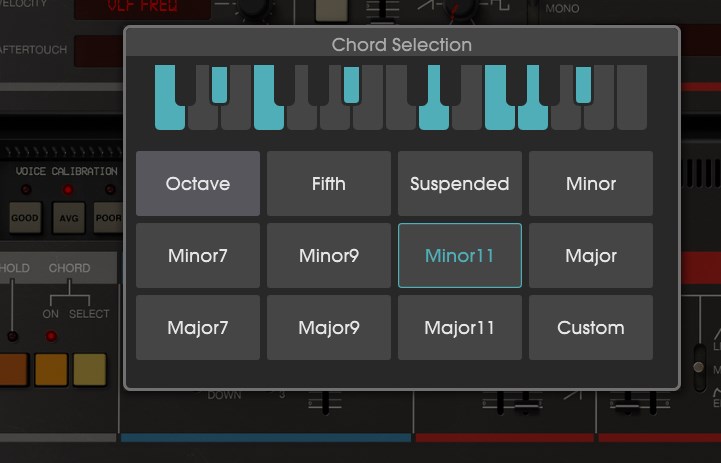
Task: Choose the Major7 chord
Action: [x=198, y=328]
